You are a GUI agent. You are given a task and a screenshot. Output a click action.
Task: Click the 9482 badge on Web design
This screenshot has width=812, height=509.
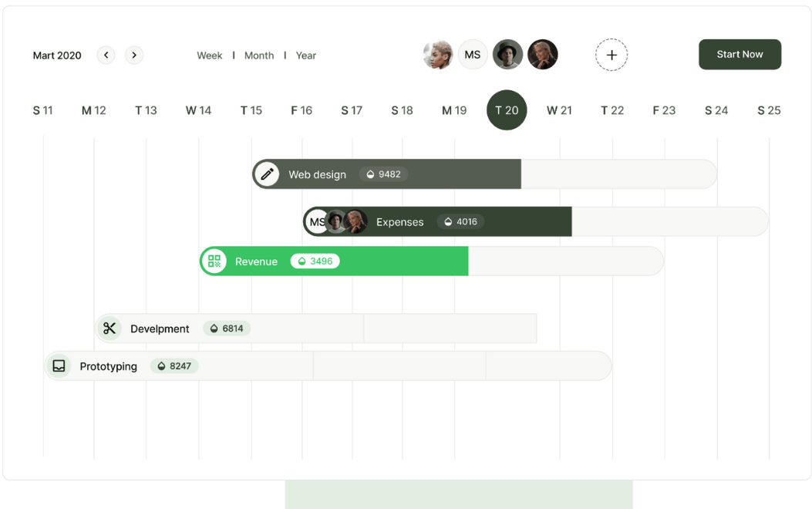(x=384, y=174)
